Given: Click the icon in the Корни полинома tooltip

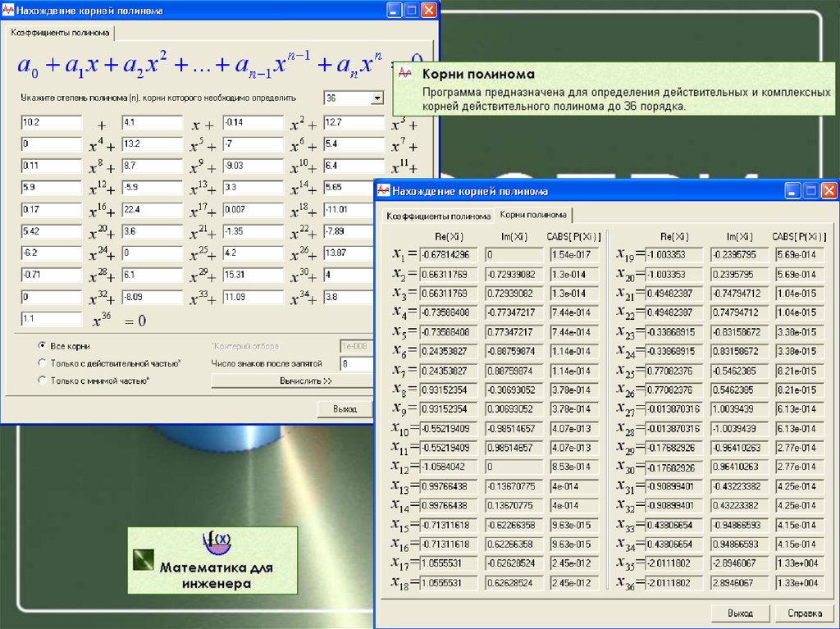Looking at the screenshot, I should coord(405,74).
